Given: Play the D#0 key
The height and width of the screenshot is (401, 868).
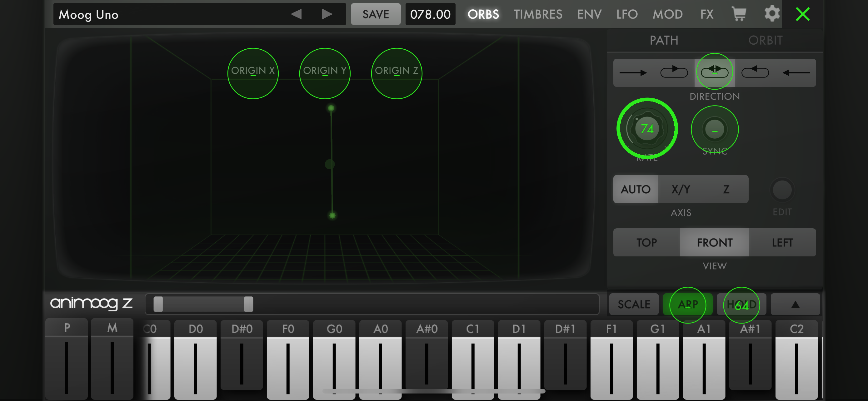Looking at the screenshot, I should 242,355.
